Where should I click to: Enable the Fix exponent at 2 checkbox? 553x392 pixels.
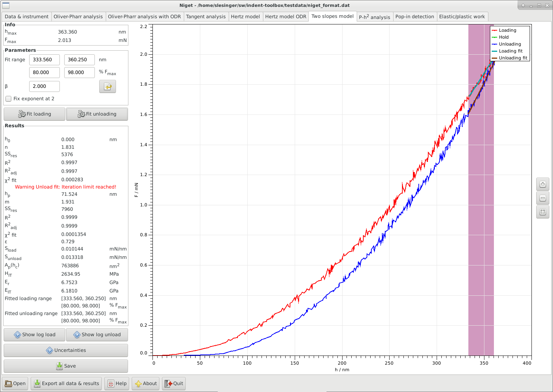pos(8,99)
